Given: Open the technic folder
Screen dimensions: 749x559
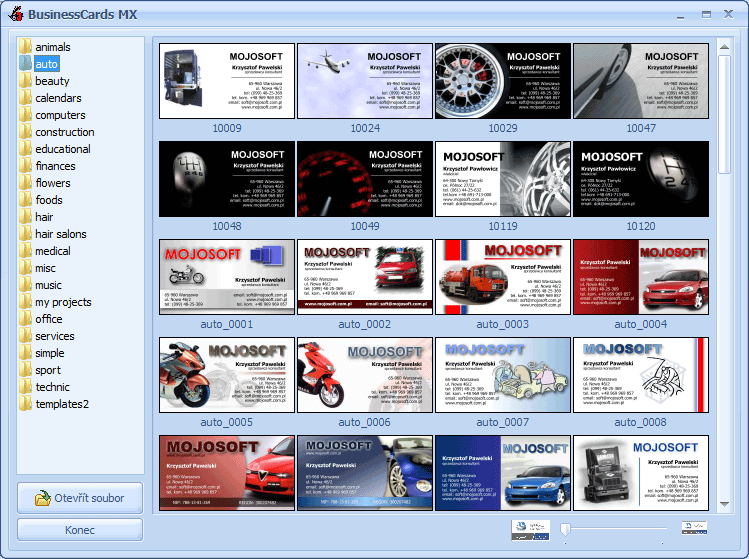Looking at the screenshot, I should pos(53,387).
